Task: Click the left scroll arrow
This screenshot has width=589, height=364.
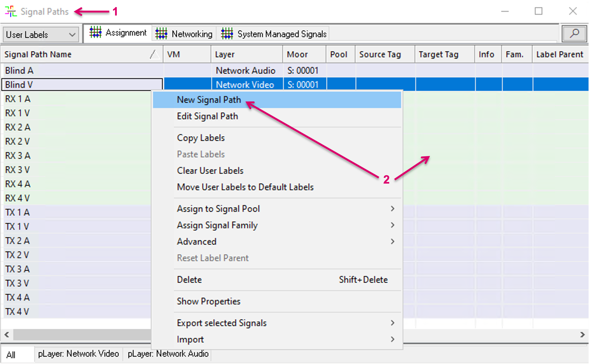Action: pyautogui.click(x=7, y=334)
